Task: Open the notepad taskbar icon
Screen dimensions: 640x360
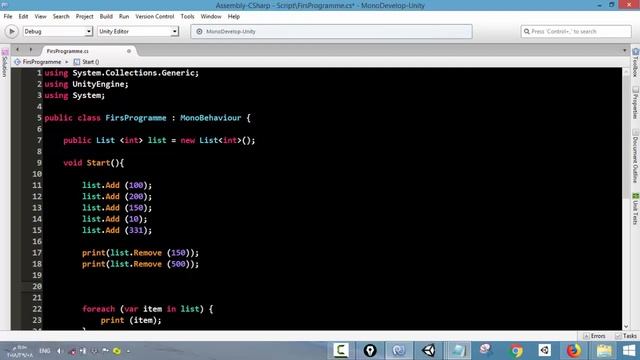Action: tap(458, 350)
